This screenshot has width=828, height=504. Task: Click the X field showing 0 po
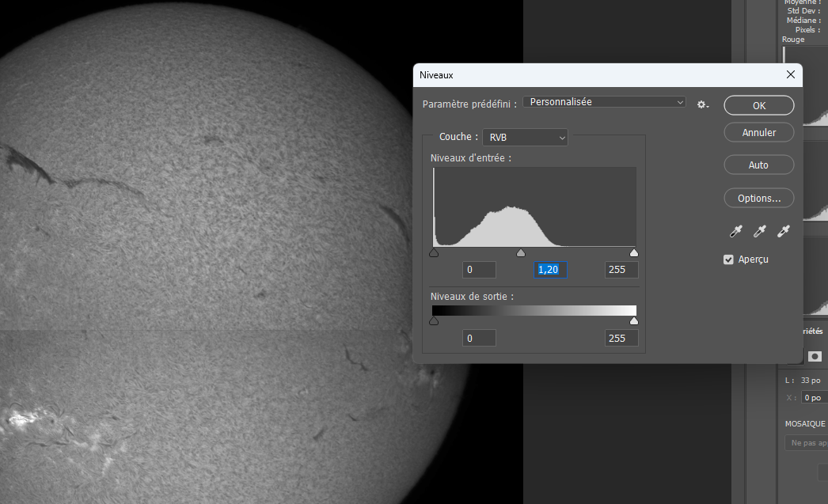[x=815, y=398]
